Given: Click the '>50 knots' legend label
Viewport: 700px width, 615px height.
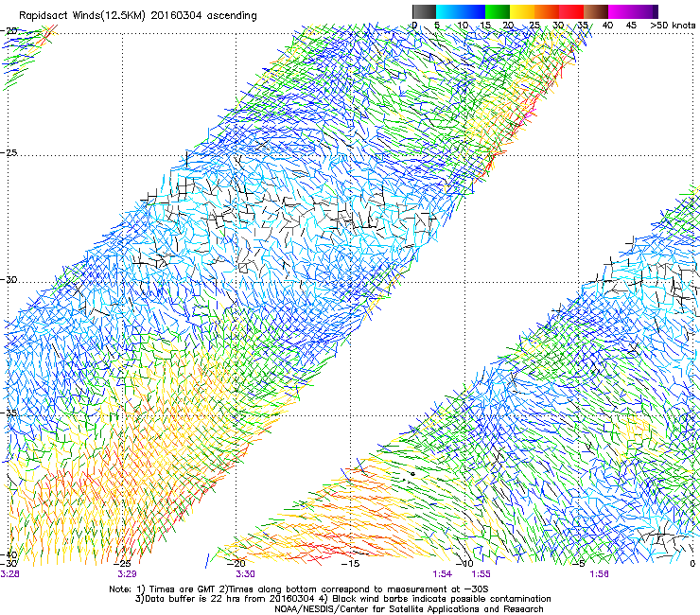Looking at the screenshot, I should point(673,25).
